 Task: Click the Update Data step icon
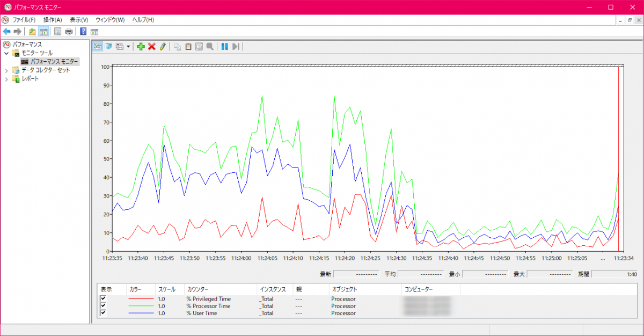235,47
